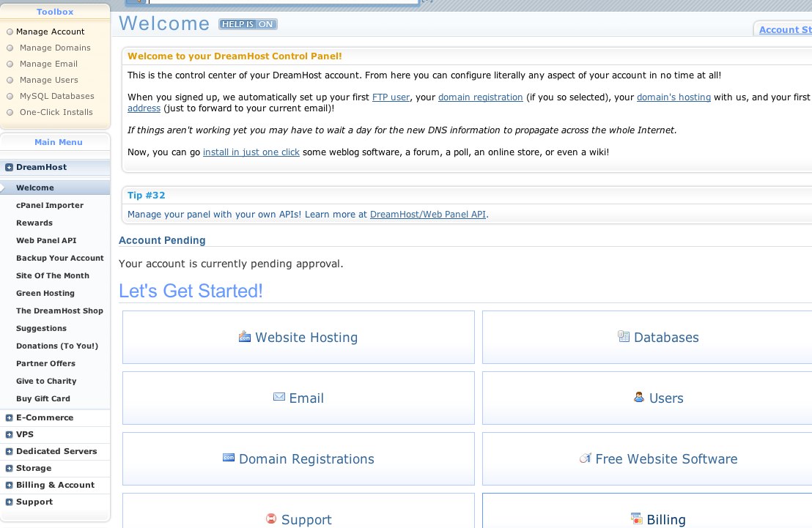812x528 pixels.
Task: Open the Welcome menu item
Action: pos(55,187)
